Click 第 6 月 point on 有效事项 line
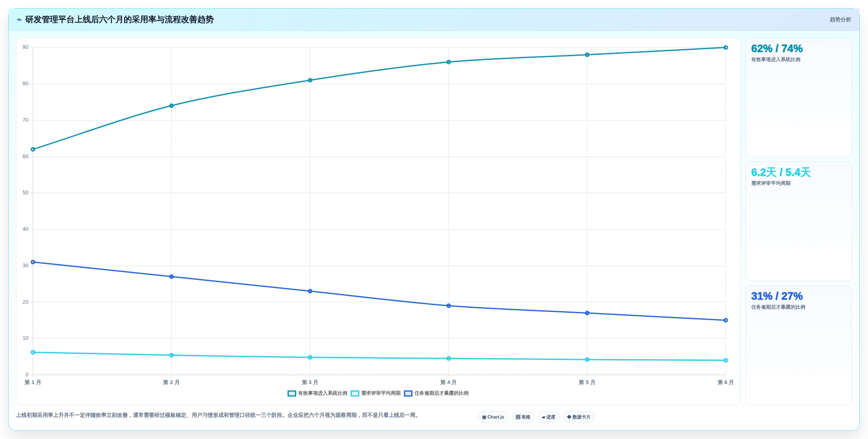 [x=725, y=48]
